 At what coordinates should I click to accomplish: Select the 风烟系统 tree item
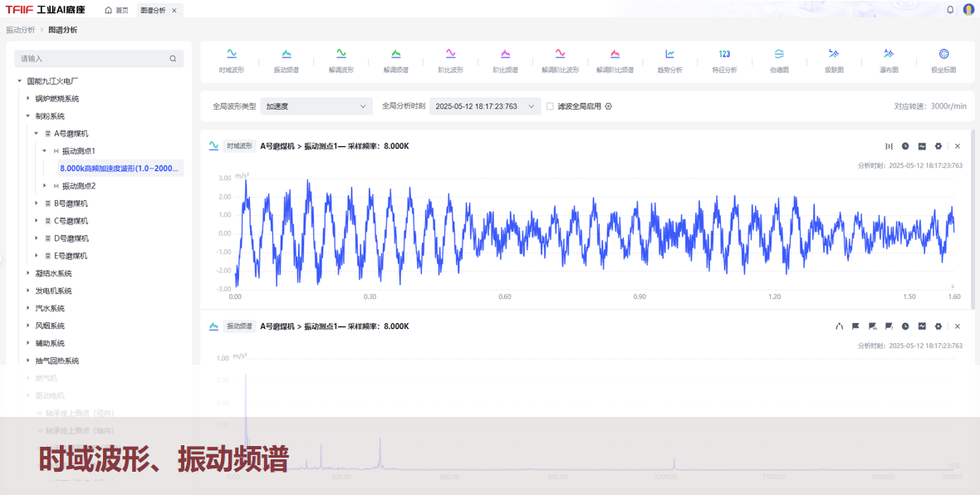50,326
